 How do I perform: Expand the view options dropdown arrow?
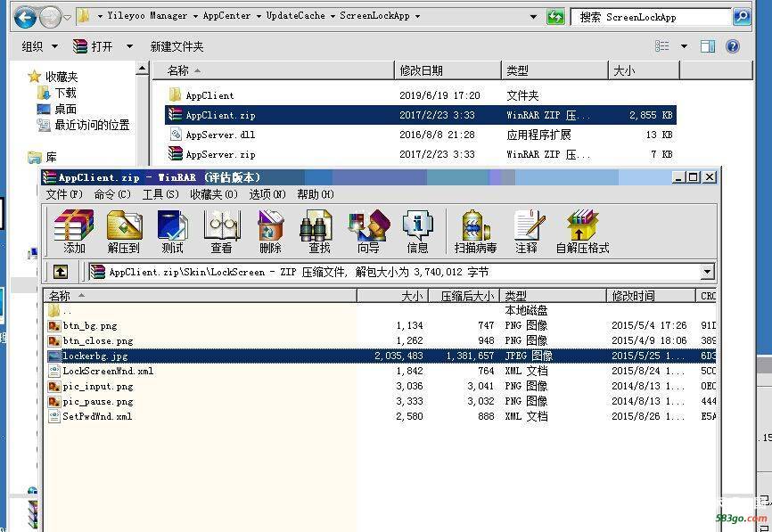pyautogui.click(x=684, y=46)
